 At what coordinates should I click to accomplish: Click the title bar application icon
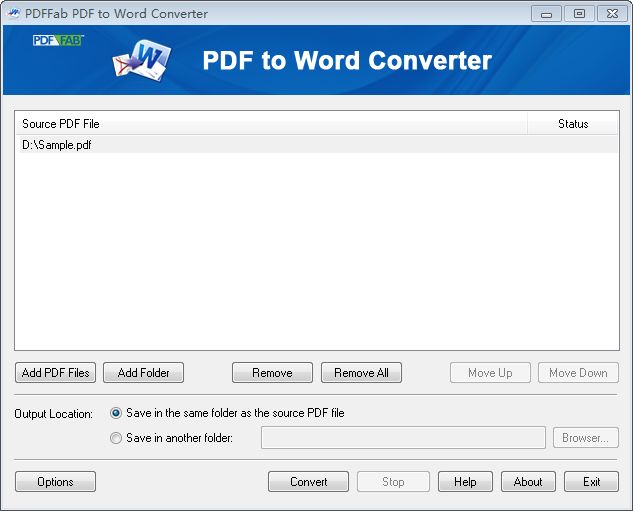pyautogui.click(x=13, y=13)
